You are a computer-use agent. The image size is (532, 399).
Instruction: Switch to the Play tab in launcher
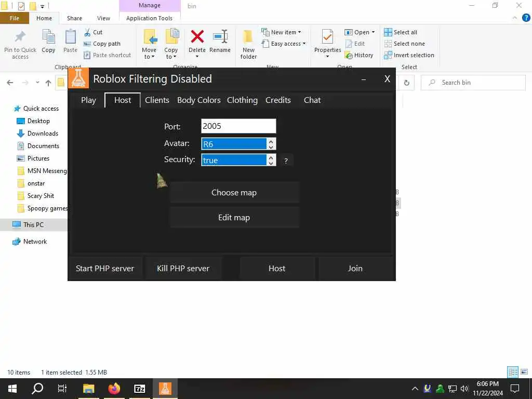pos(88,100)
